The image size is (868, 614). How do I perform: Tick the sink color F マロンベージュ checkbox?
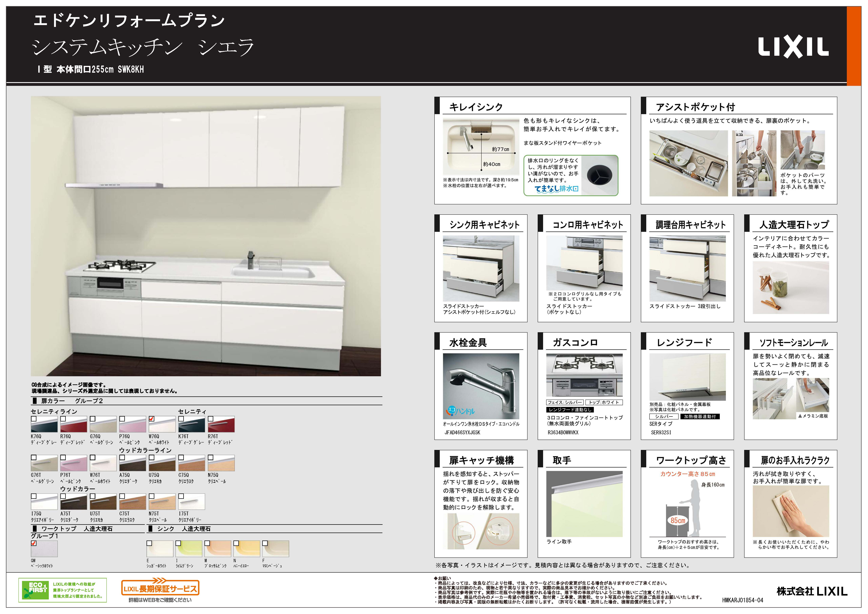tap(265, 543)
